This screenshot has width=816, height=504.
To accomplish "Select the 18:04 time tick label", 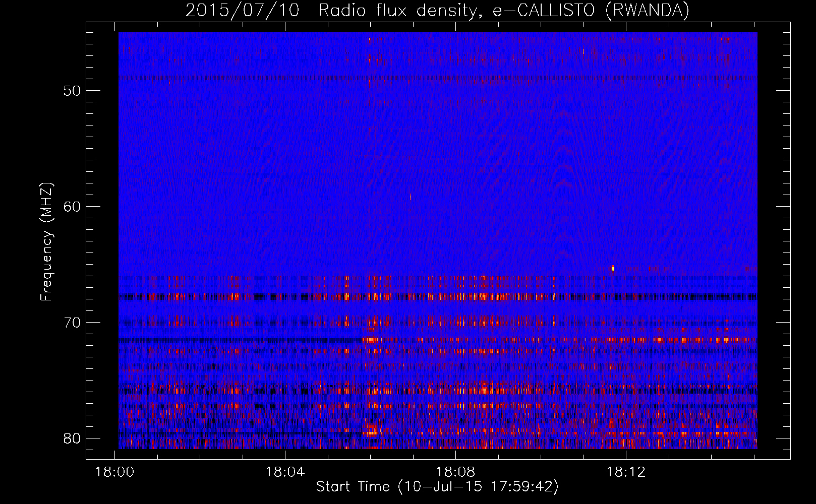I will coord(285,472).
